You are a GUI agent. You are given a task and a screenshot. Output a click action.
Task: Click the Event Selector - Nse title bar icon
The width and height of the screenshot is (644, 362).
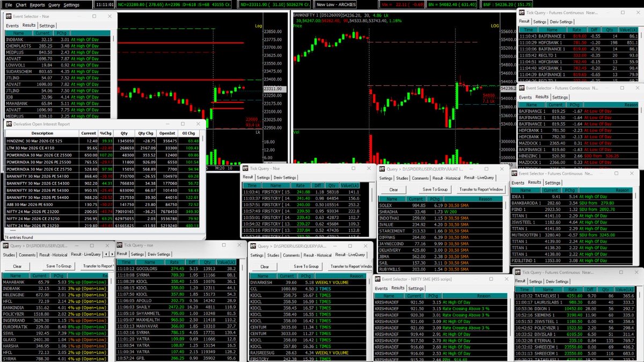pos(9,16)
